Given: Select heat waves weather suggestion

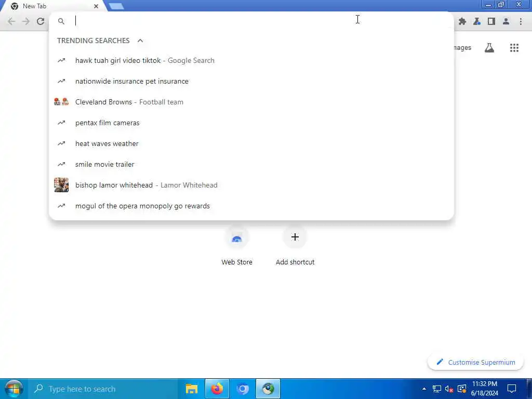Looking at the screenshot, I should click(x=251, y=143).
